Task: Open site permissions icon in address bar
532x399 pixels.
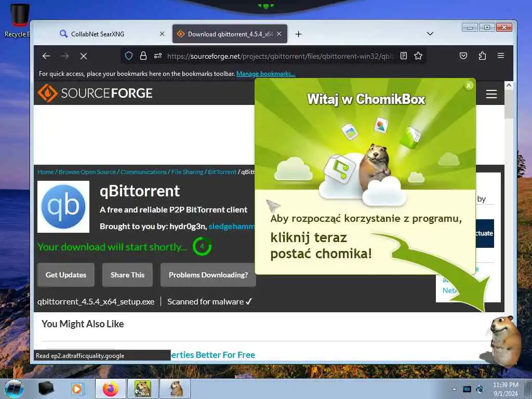Action: tap(158, 56)
